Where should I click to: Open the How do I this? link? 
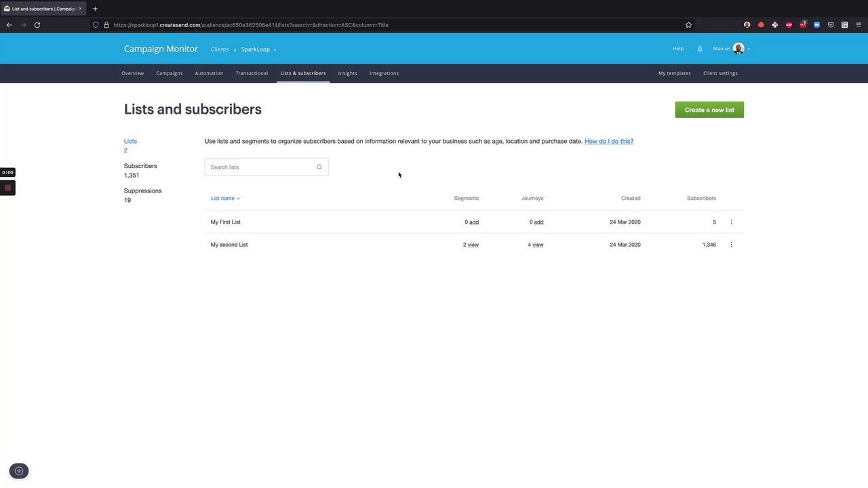click(609, 142)
